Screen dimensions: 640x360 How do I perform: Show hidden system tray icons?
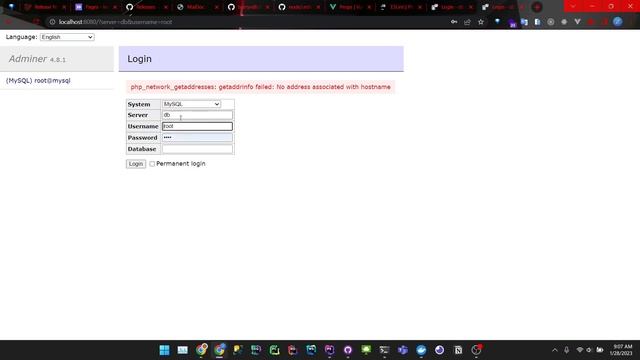[554, 350]
